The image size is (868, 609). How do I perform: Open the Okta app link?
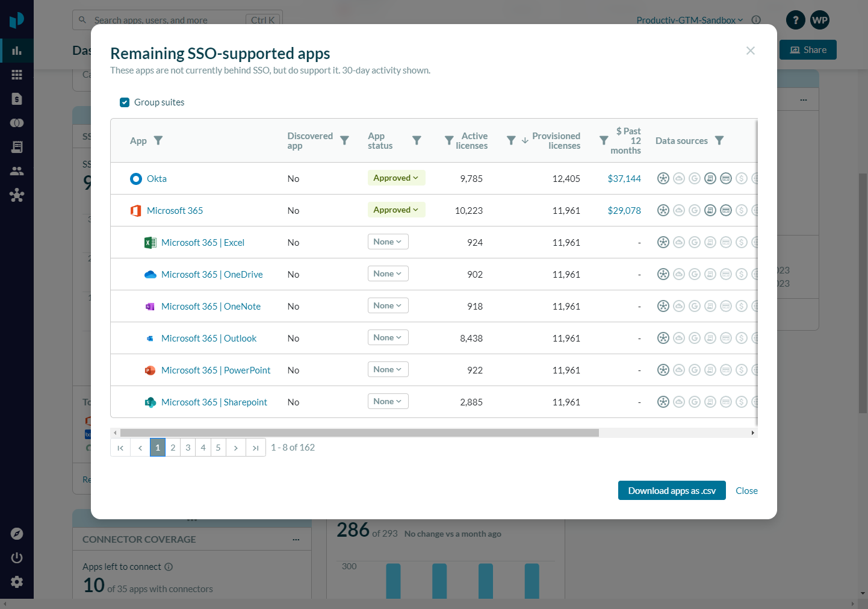pos(157,178)
